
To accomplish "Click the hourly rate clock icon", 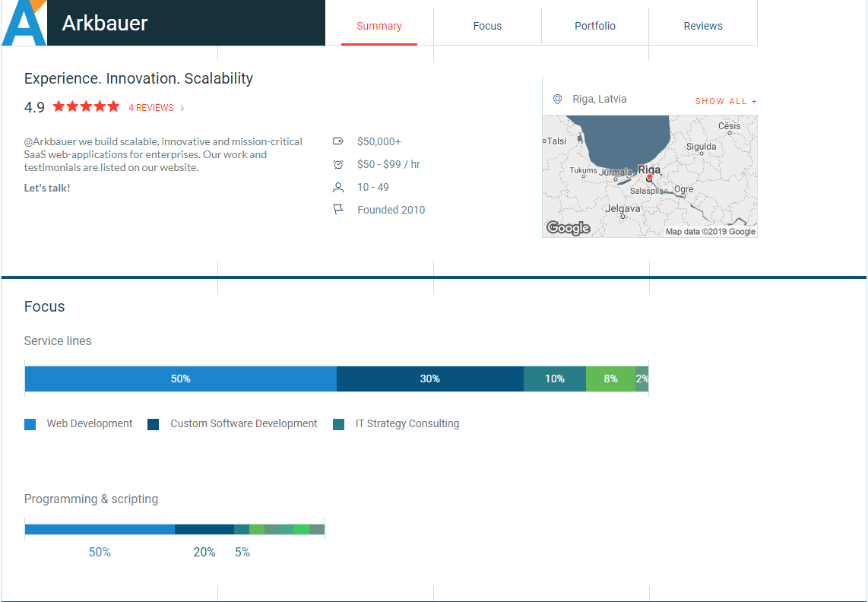I will coord(338,164).
